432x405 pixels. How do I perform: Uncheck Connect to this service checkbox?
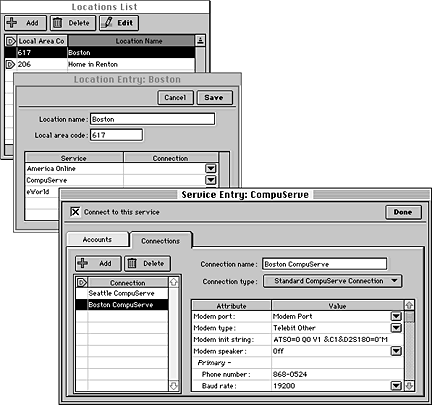click(x=75, y=212)
